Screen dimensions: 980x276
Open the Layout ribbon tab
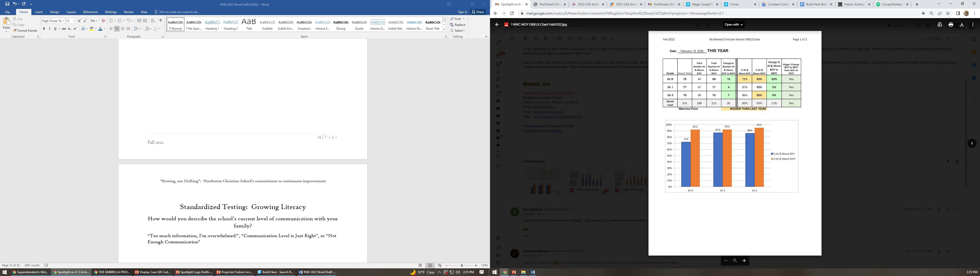pyautogui.click(x=71, y=12)
